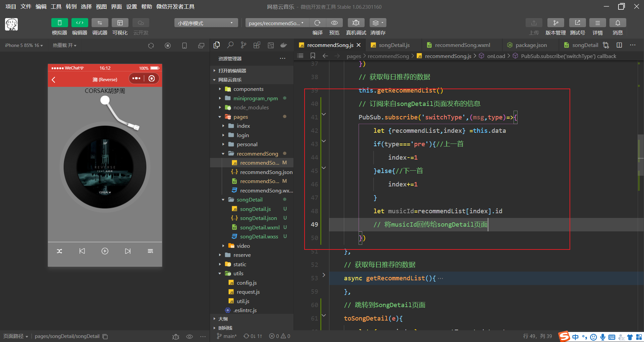Expand the 时间线 timeline section
The image size is (644, 342).
tap(252, 328)
